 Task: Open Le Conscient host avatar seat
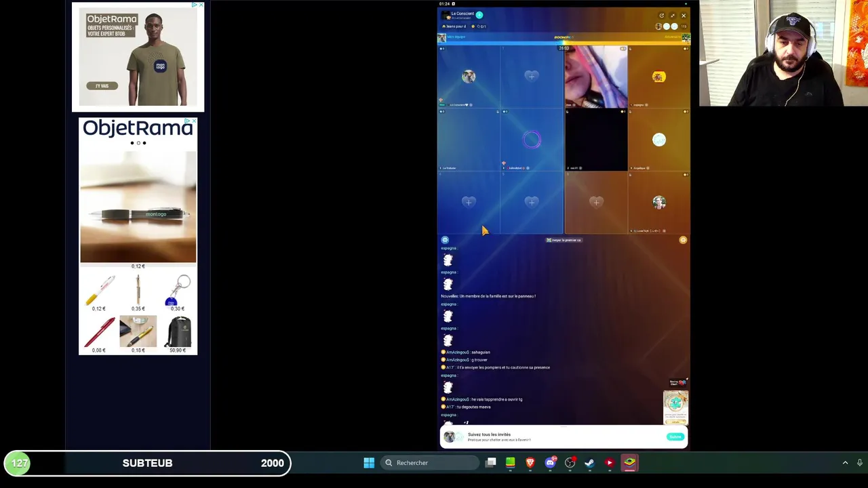pyautogui.click(x=469, y=77)
